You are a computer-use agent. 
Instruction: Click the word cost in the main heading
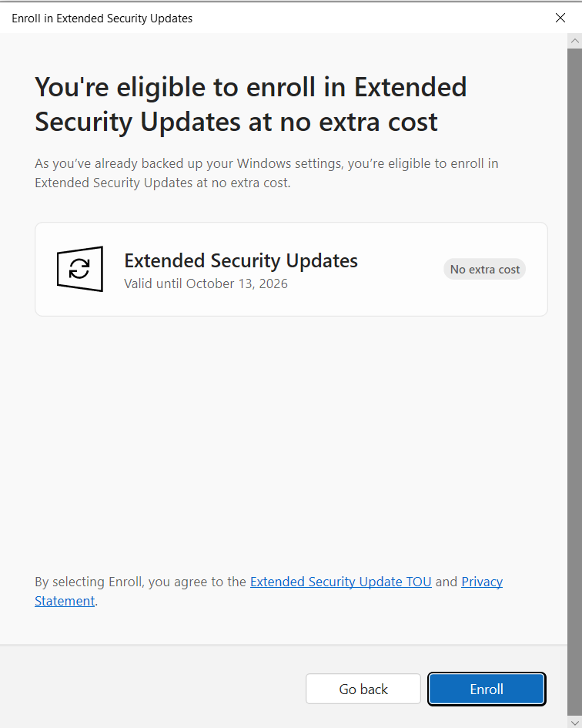(413, 122)
